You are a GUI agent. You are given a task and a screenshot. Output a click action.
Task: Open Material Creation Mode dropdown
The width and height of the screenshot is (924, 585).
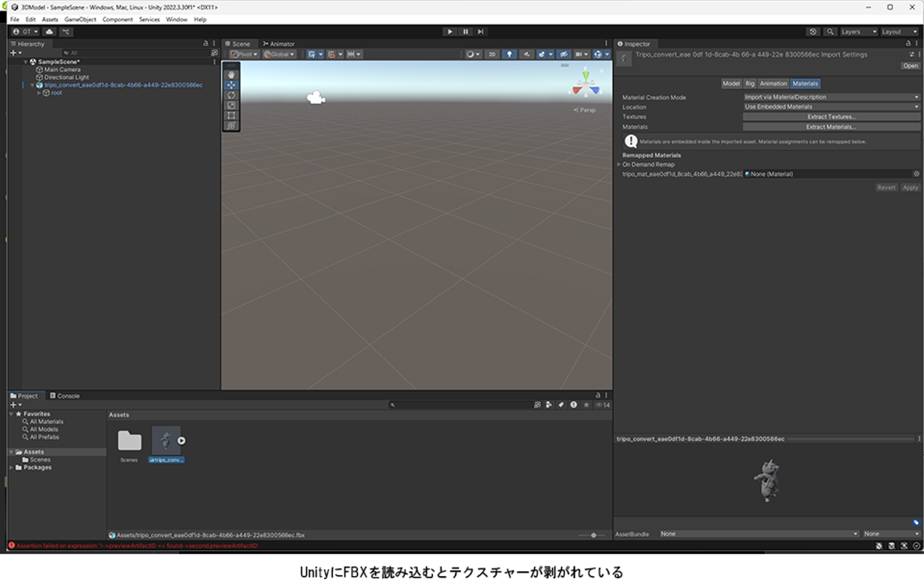click(831, 97)
